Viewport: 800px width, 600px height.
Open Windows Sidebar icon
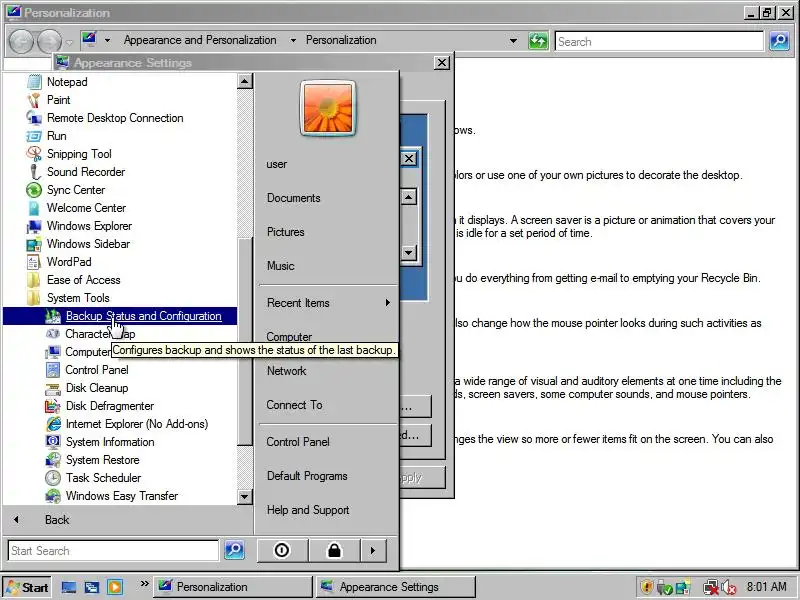pyautogui.click(x=34, y=244)
